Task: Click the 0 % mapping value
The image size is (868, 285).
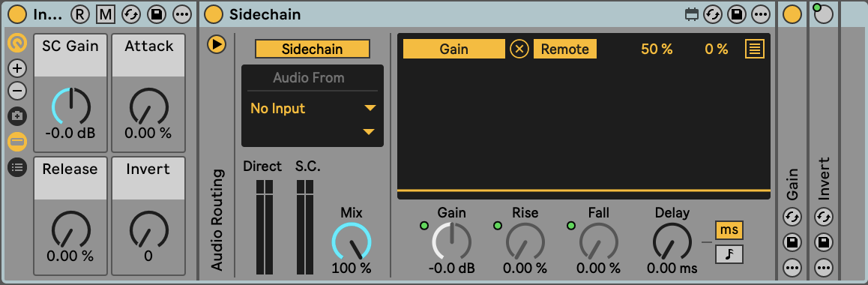Action: pos(717,49)
